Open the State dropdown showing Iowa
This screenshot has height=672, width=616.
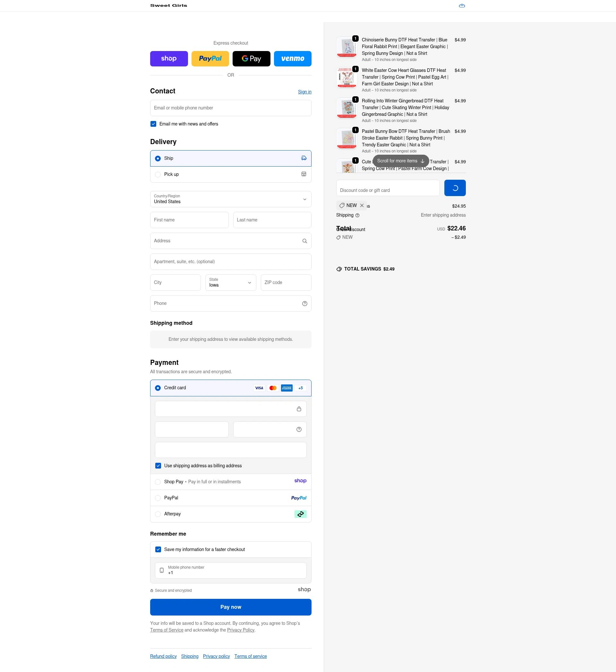pyautogui.click(x=231, y=282)
